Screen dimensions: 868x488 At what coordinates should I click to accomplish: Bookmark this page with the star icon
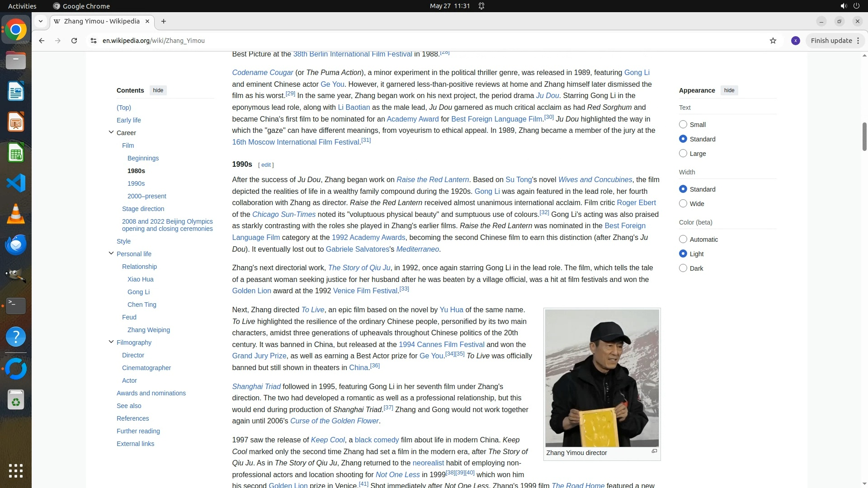tap(773, 41)
